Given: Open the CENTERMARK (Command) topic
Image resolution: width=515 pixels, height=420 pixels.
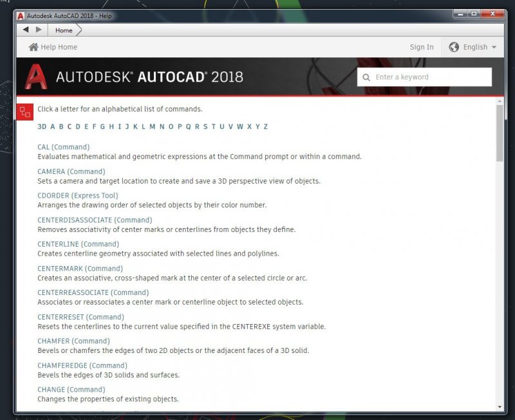Looking at the screenshot, I should (x=80, y=269).
